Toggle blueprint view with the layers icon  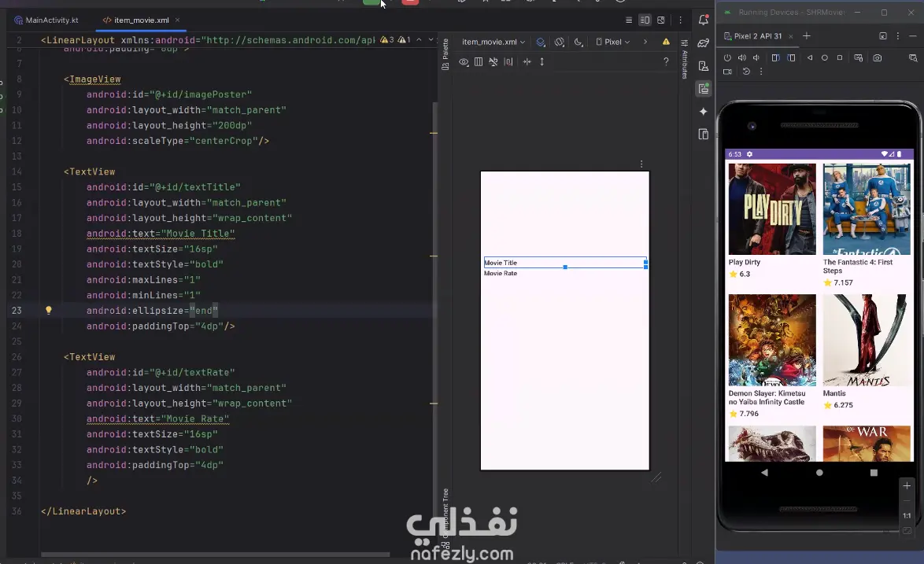tap(539, 42)
